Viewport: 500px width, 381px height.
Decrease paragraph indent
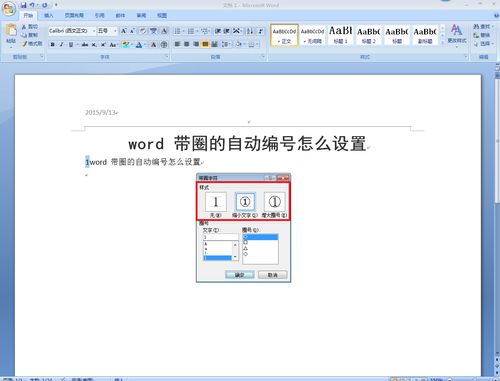point(218,31)
